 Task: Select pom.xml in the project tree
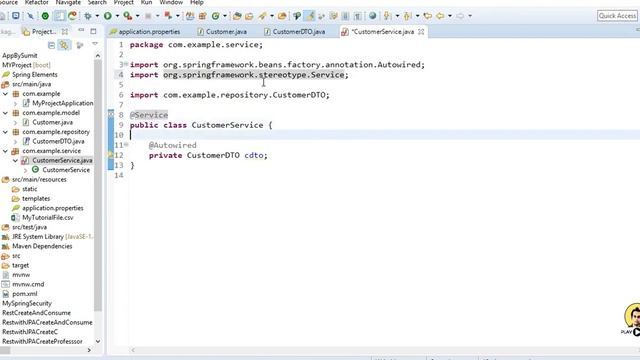point(20,294)
